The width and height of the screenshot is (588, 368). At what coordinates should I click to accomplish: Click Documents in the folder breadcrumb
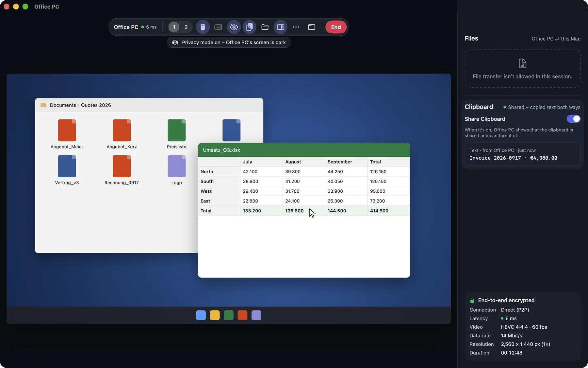[63, 105]
